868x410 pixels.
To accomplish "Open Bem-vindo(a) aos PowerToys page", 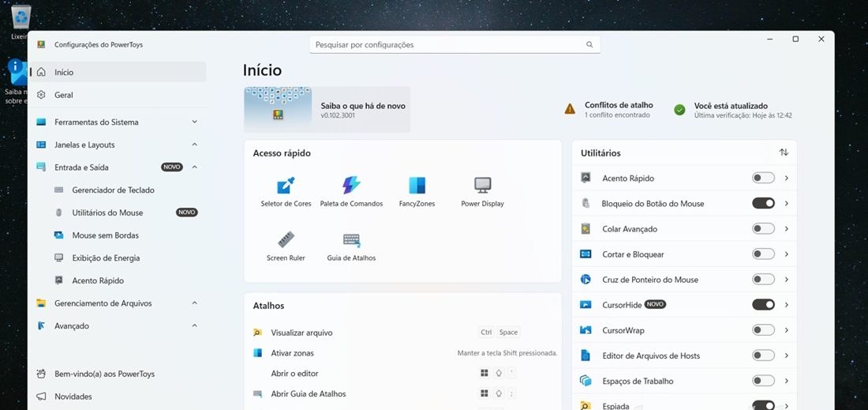I will coord(118,374).
